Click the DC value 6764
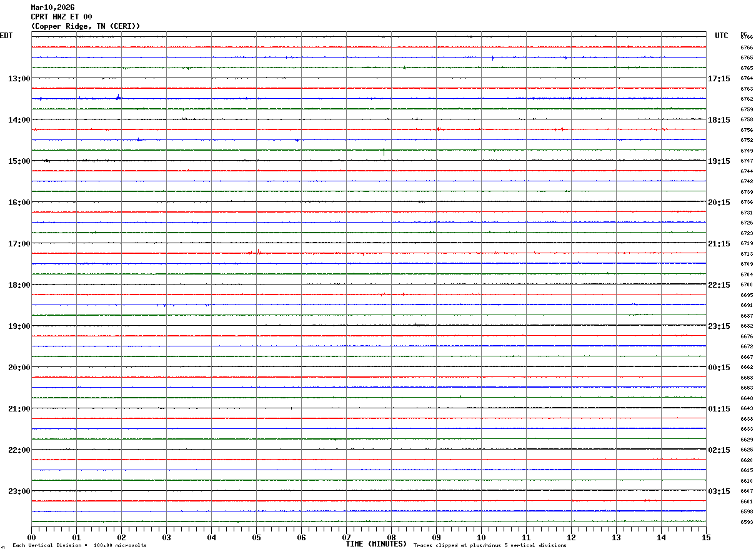Screen dimensions: 756x554 (747, 79)
